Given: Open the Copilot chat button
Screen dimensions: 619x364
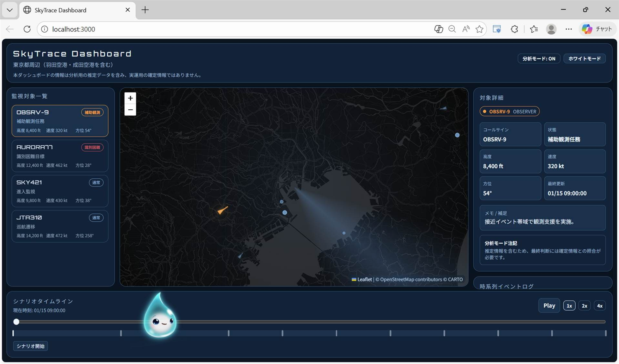Looking at the screenshot, I should pyautogui.click(x=597, y=29).
